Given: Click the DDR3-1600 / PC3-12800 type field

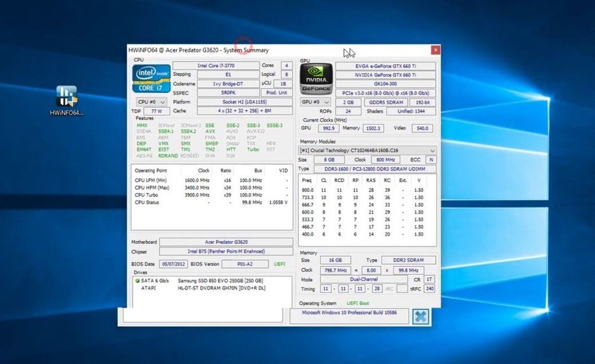Looking at the screenshot, I should pos(375,169).
